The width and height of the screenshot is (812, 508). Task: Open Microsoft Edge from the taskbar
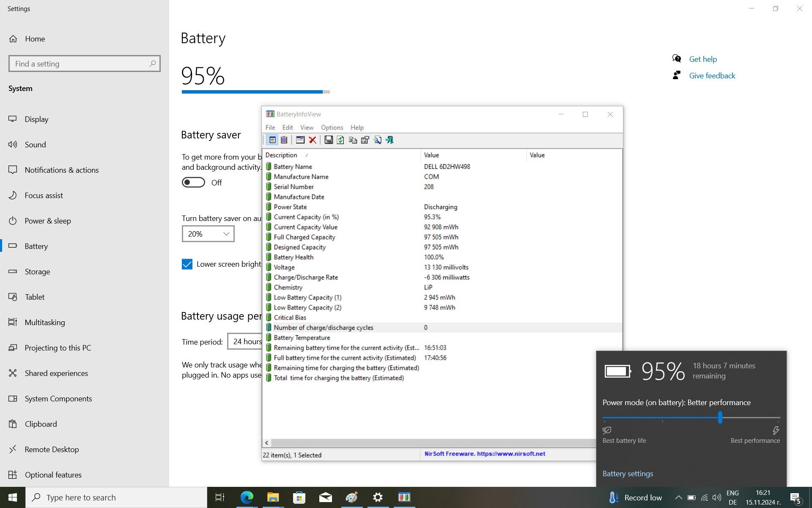(x=247, y=497)
